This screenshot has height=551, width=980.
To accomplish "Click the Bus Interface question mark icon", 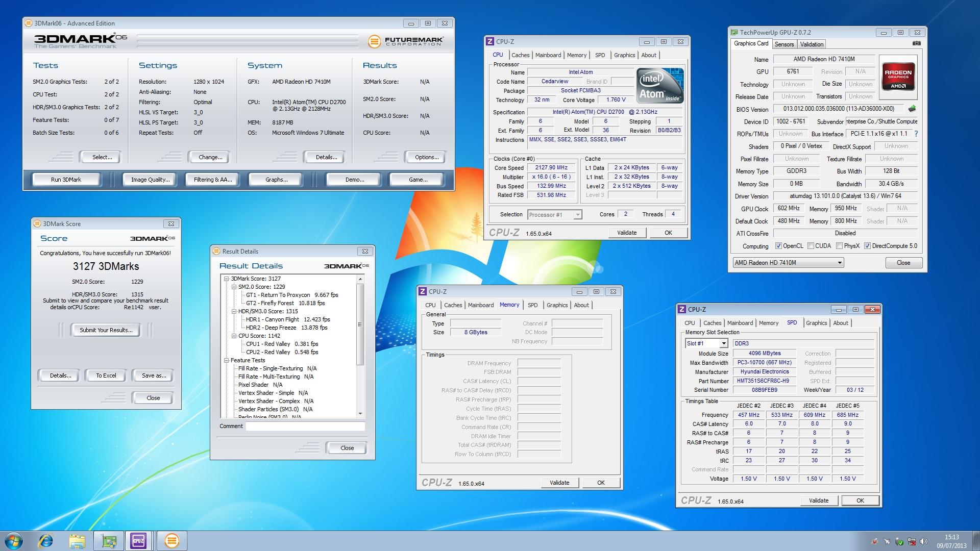I will [x=916, y=134].
